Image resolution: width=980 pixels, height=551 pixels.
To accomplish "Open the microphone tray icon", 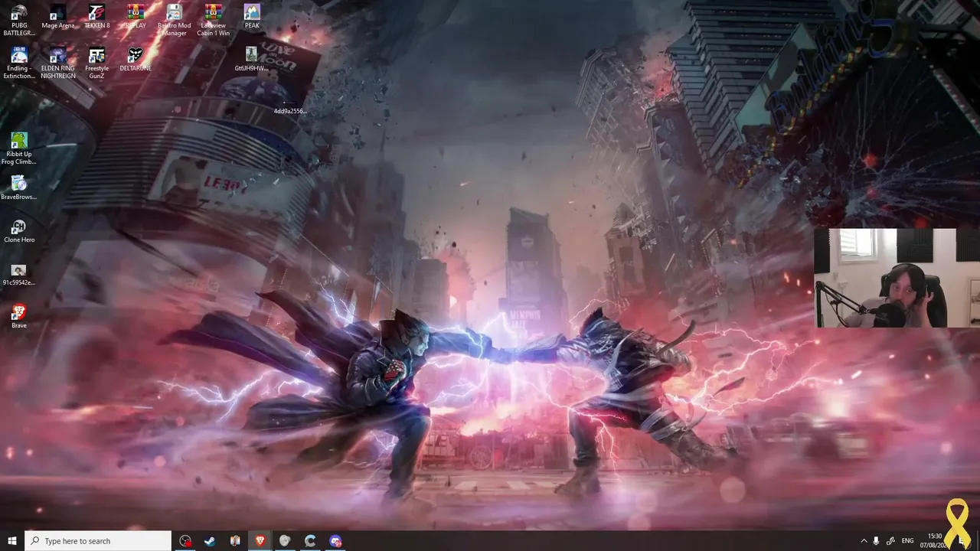I will (x=877, y=541).
